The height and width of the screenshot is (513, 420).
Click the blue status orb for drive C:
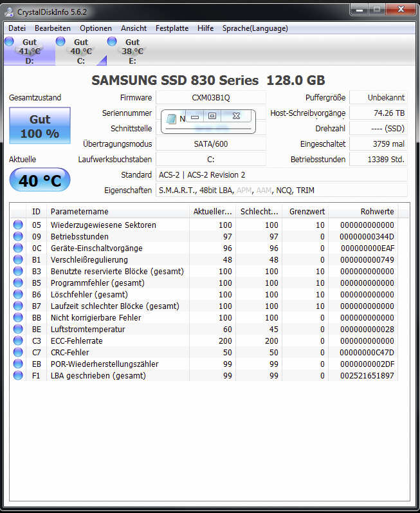click(60, 41)
